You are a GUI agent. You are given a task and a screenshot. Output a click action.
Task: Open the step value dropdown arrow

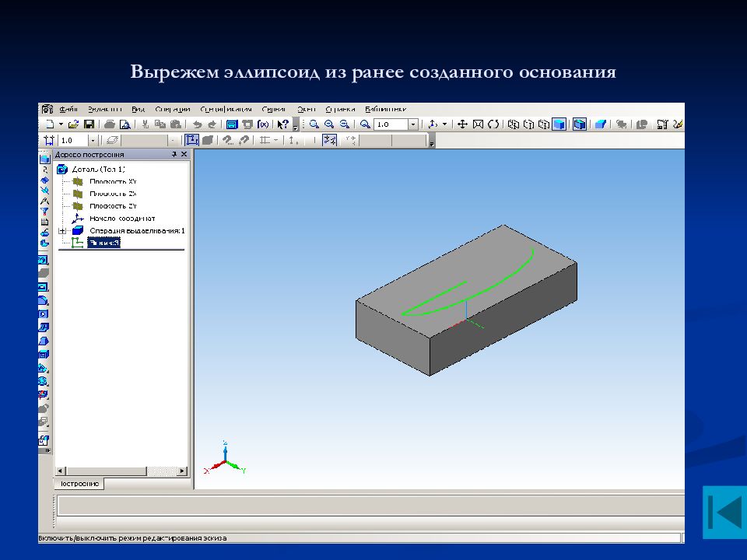click(93, 141)
